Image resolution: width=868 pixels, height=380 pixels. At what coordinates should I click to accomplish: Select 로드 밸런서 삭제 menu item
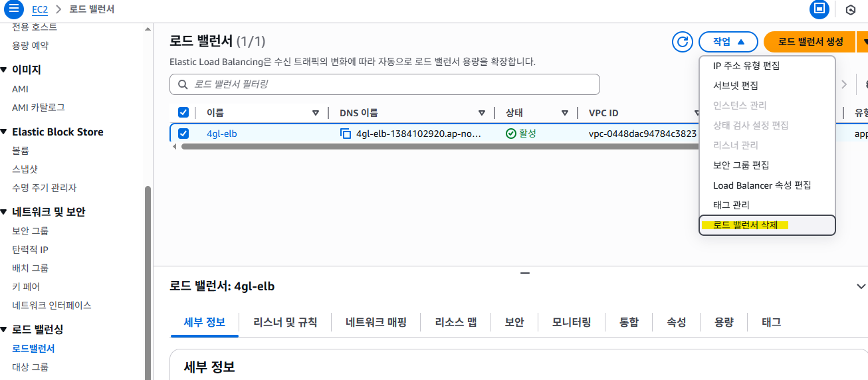pos(768,225)
